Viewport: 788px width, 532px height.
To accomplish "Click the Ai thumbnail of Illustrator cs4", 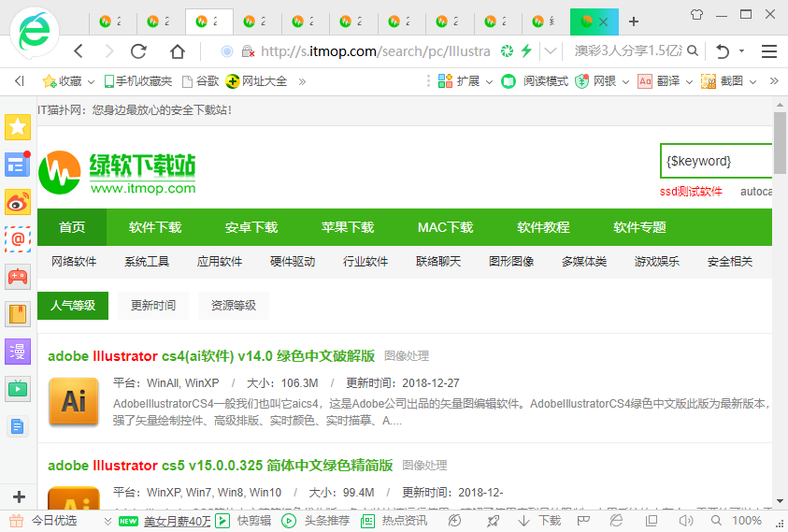I will [x=74, y=402].
